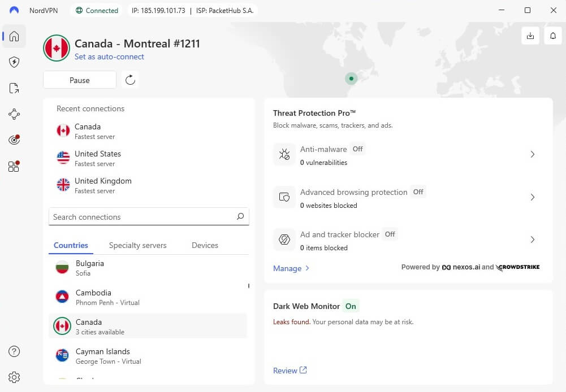Open notifications via the bell icon
Image resolution: width=566 pixels, height=392 pixels.
[x=552, y=36]
